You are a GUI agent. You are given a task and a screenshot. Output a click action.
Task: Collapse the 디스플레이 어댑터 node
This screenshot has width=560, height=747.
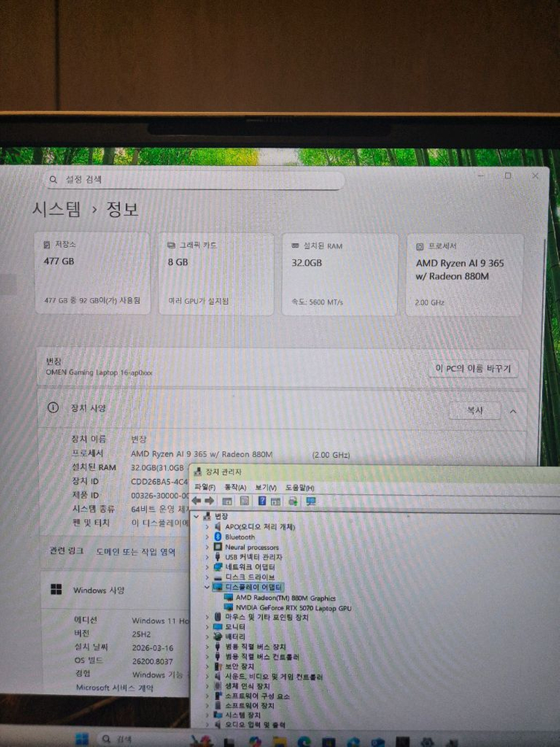(207, 587)
